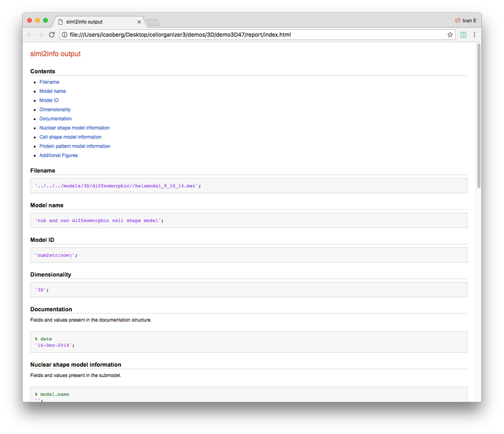Click the 'Model ID' section heading

(42, 240)
